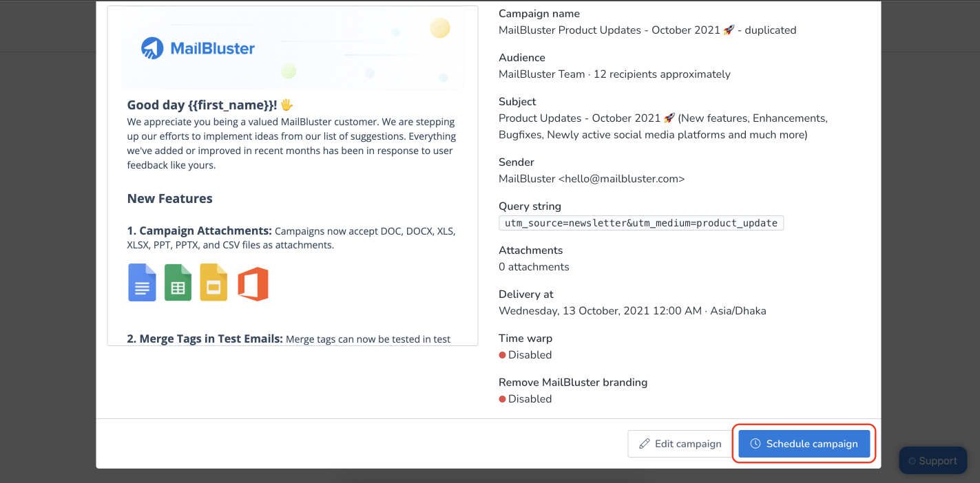Click the Query string label
The width and height of the screenshot is (980, 483).
click(530, 206)
